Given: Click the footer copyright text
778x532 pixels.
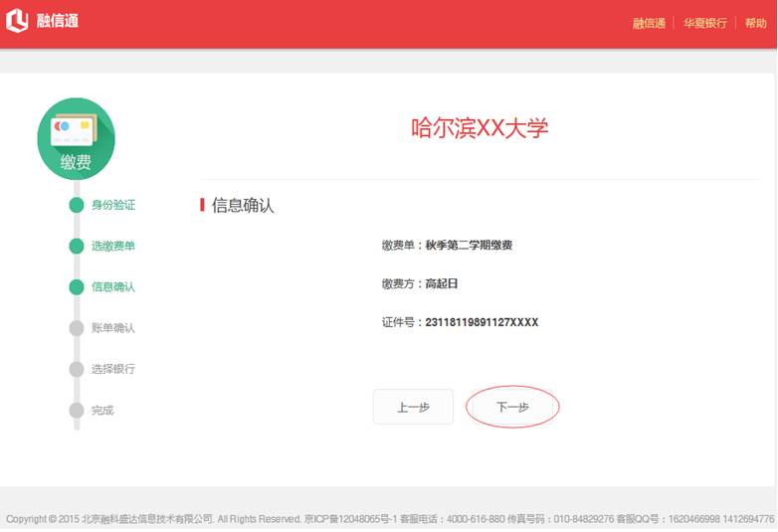Looking at the screenshot, I should 389,519.
